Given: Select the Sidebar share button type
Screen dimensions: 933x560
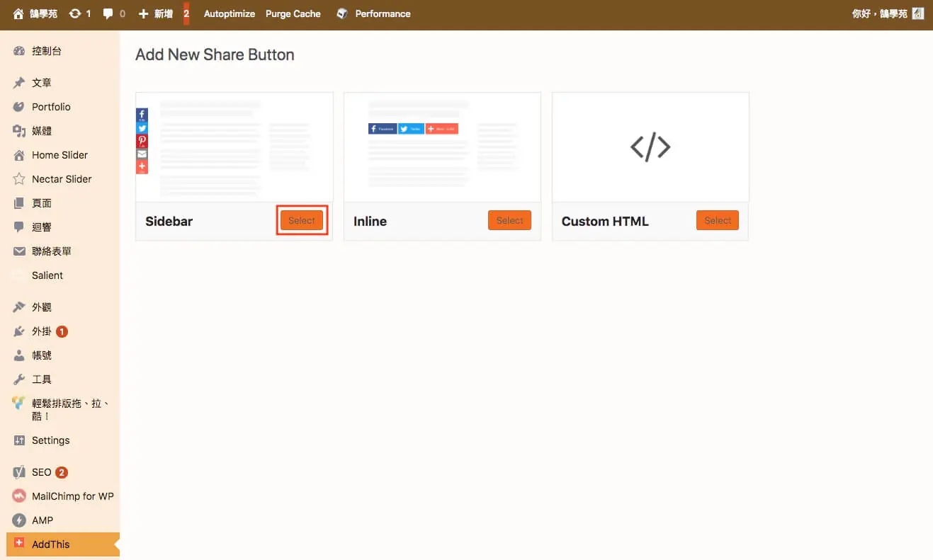Looking at the screenshot, I should tap(302, 221).
